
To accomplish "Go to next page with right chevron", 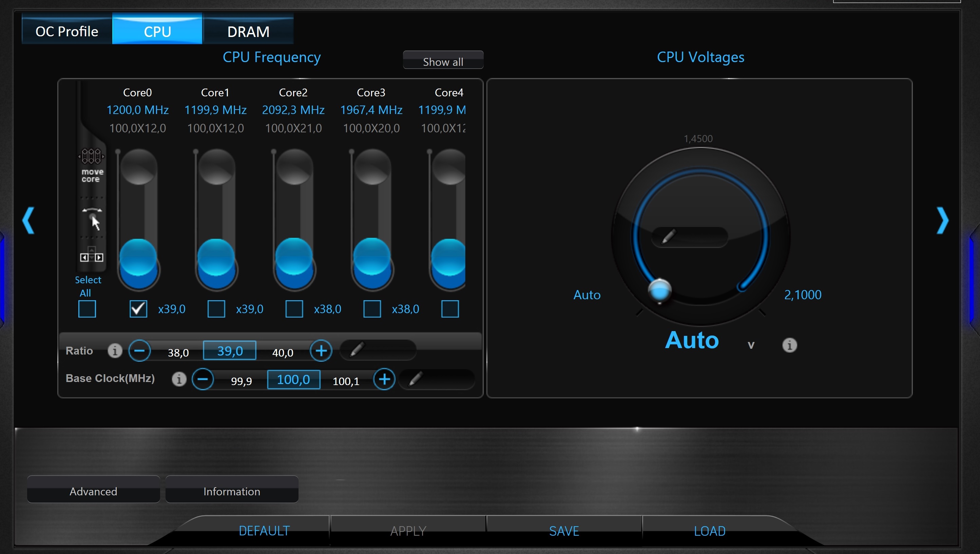I will pyautogui.click(x=942, y=220).
